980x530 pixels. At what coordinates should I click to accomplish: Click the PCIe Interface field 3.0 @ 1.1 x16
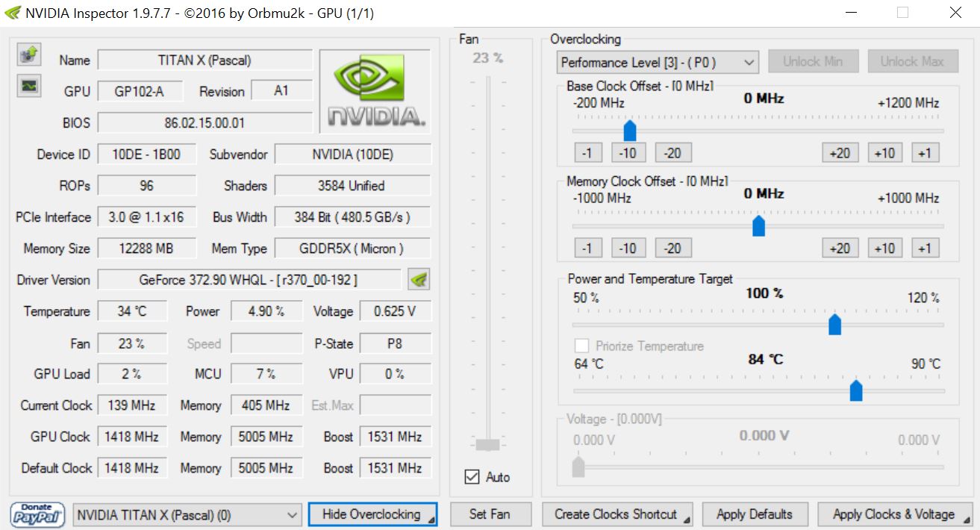point(147,216)
